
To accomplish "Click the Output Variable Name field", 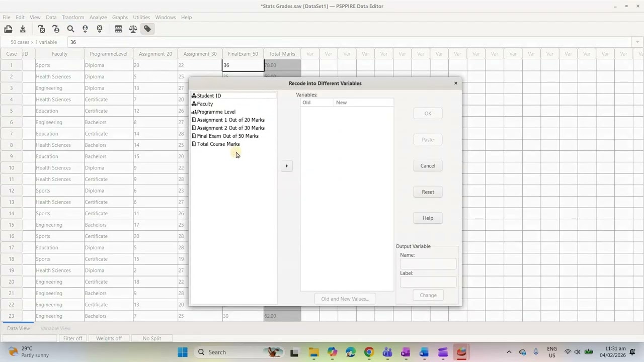I will click(x=428, y=264).
